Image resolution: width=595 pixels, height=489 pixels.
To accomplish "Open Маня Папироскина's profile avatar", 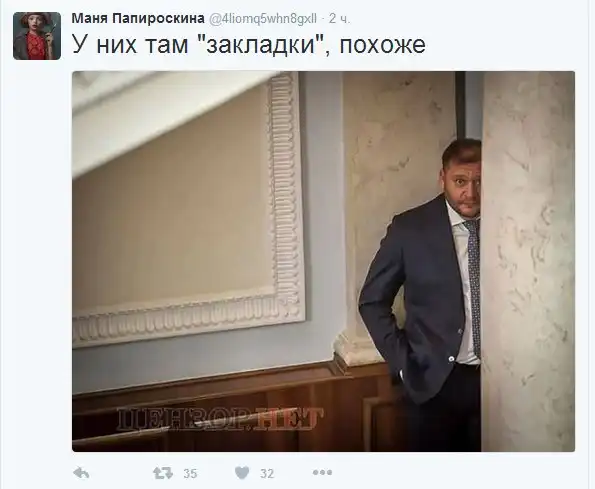I will pos(37,36).
